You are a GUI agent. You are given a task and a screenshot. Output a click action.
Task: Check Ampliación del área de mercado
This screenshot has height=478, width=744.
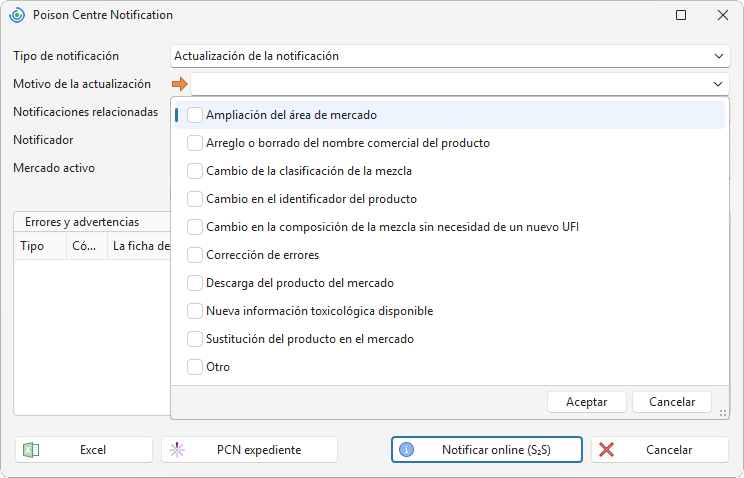[x=195, y=115]
